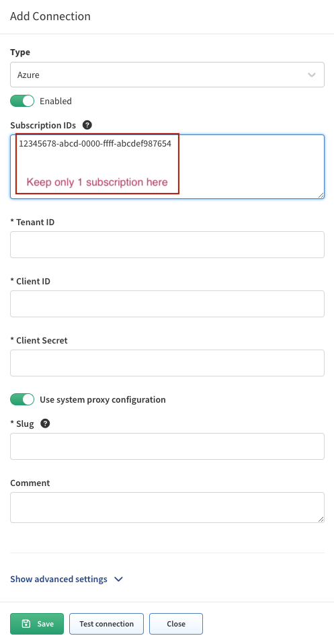Focus the Comment text area
The image size is (334, 644).
click(167, 508)
